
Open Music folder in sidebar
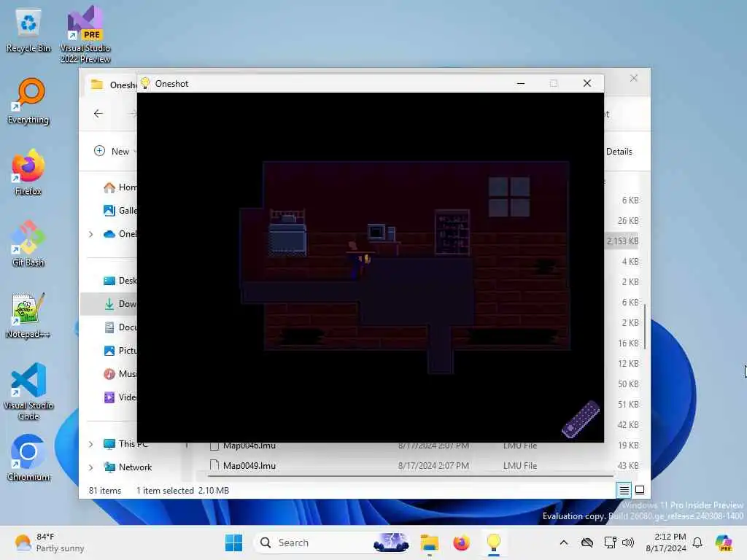120,374
